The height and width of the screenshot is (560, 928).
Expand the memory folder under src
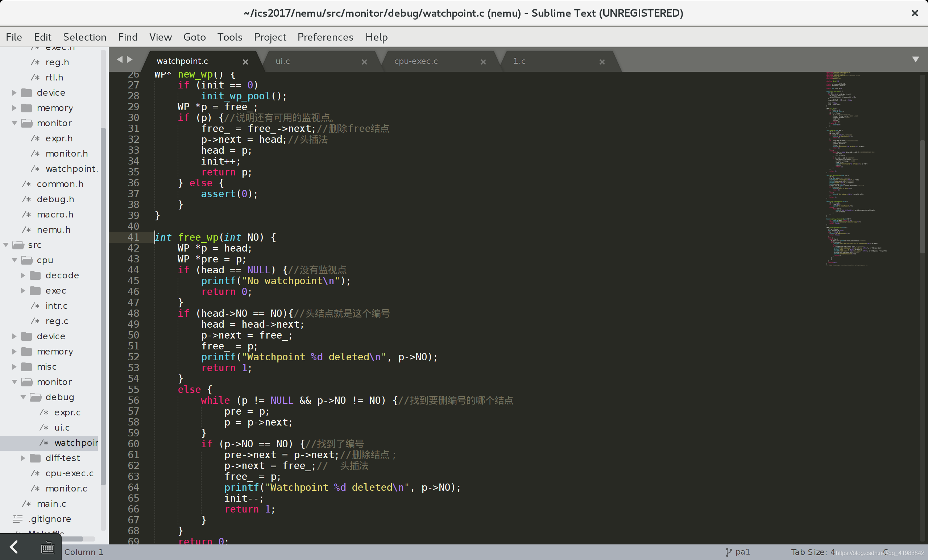[x=14, y=351]
